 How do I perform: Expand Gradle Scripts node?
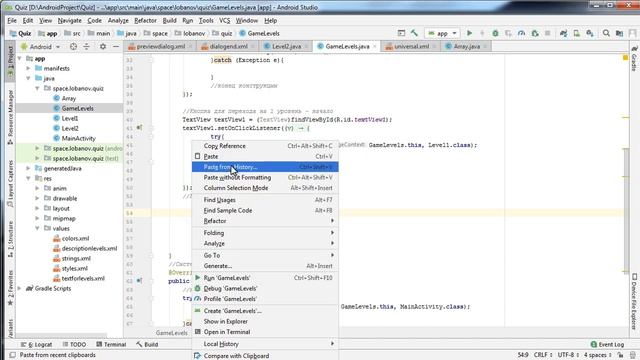coord(20,289)
